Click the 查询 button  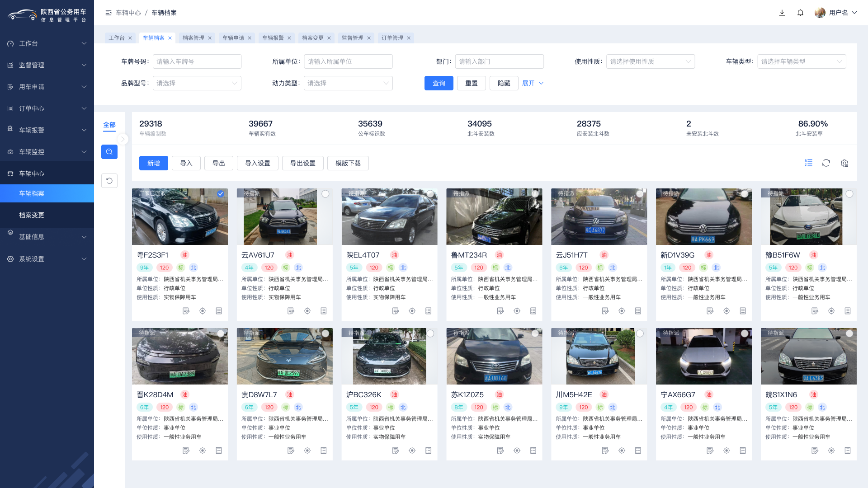click(x=439, y=83)
